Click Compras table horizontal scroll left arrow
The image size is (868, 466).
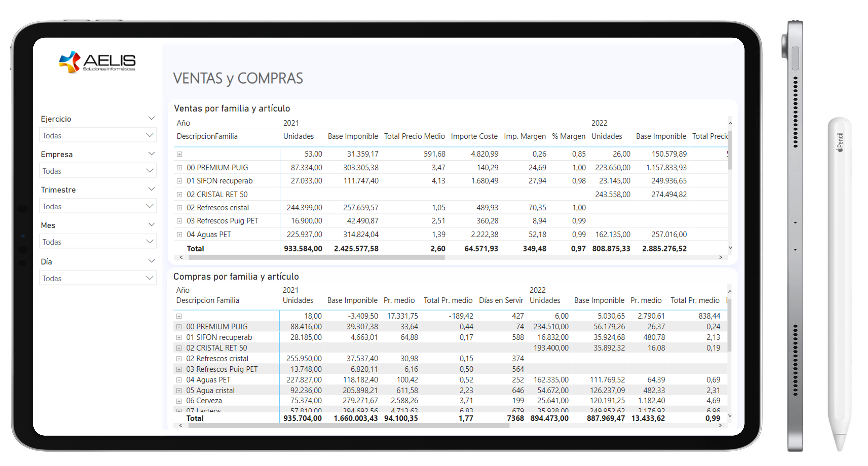click(181, 426)
